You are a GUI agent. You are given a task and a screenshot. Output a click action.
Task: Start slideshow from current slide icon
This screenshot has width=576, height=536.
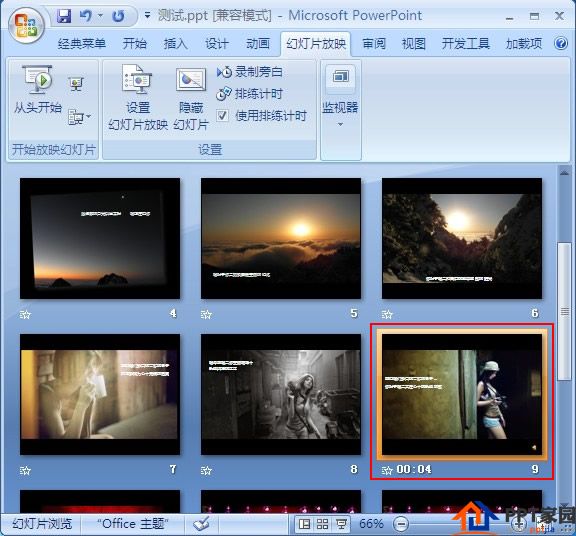coord(76,84)
